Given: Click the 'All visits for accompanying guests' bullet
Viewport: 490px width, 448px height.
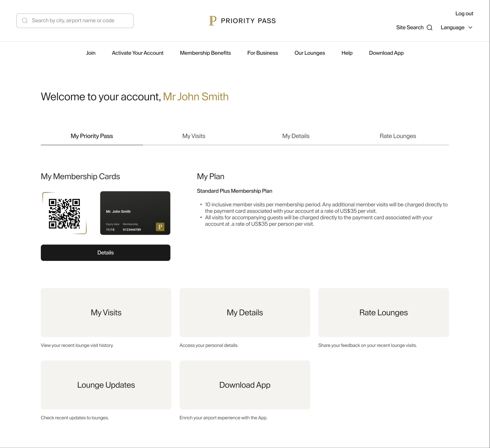Looking at the screenshot, I should point(319,221).
